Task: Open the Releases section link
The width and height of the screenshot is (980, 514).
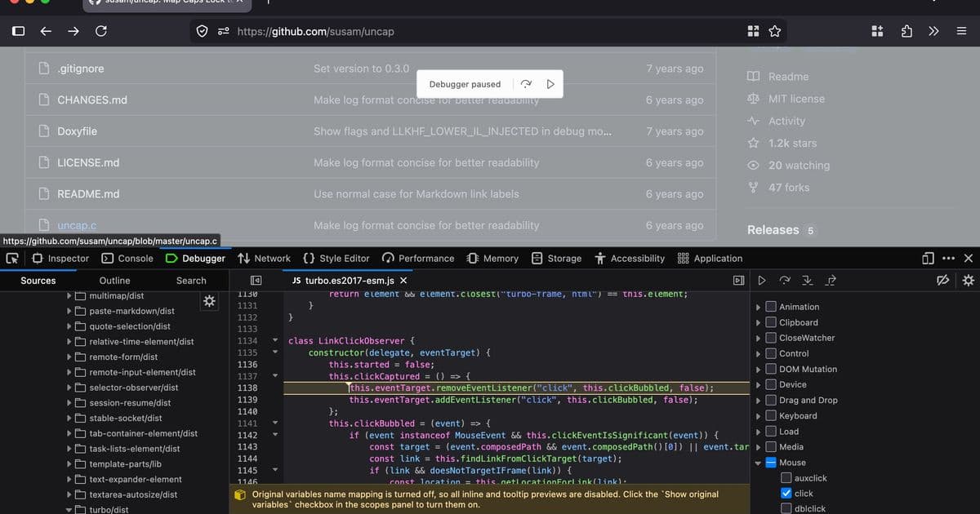Action: click(x=773, y=230)
